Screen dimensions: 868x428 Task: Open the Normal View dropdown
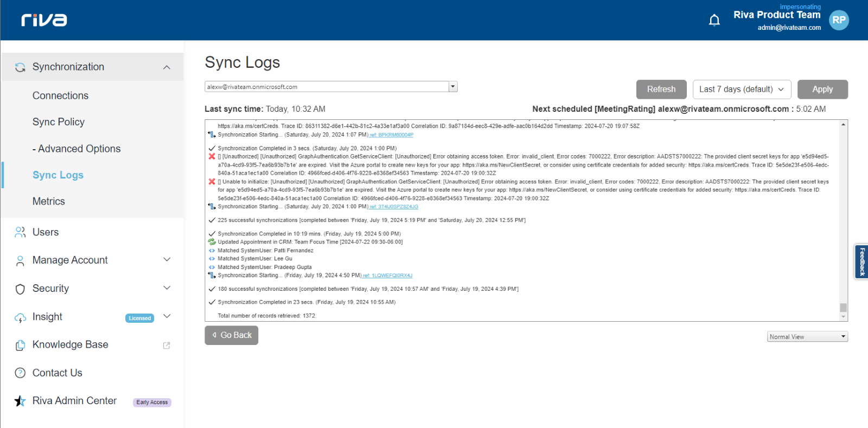pos(808,337)
